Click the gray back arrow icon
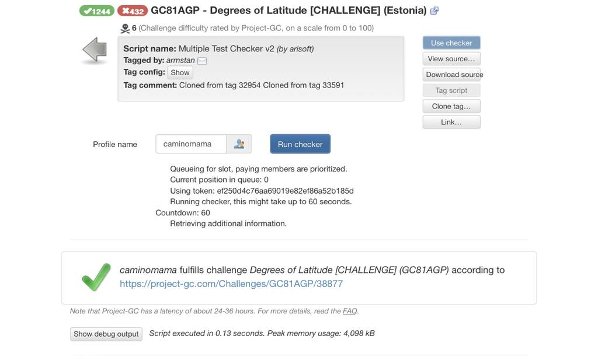The image size is (598, 364). [95, 50]
